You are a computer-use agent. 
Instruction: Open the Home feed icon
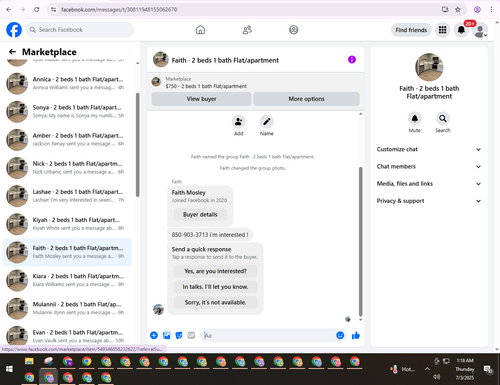200,30
